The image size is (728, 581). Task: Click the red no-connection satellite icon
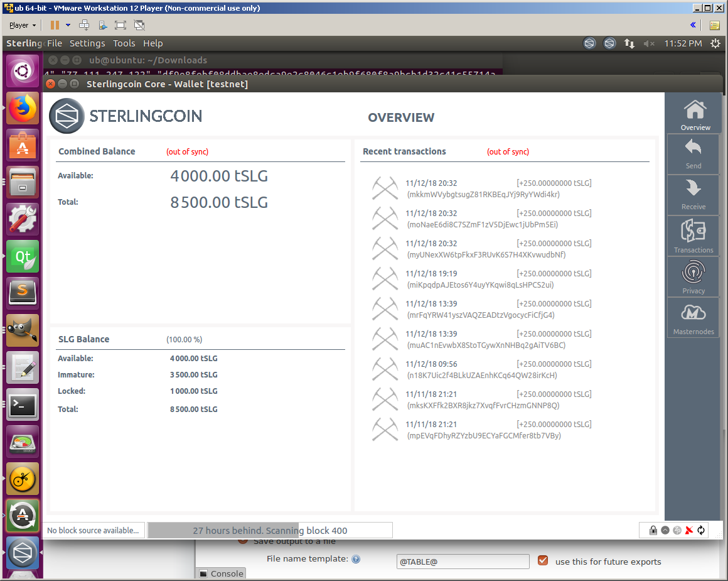point(689,530)
